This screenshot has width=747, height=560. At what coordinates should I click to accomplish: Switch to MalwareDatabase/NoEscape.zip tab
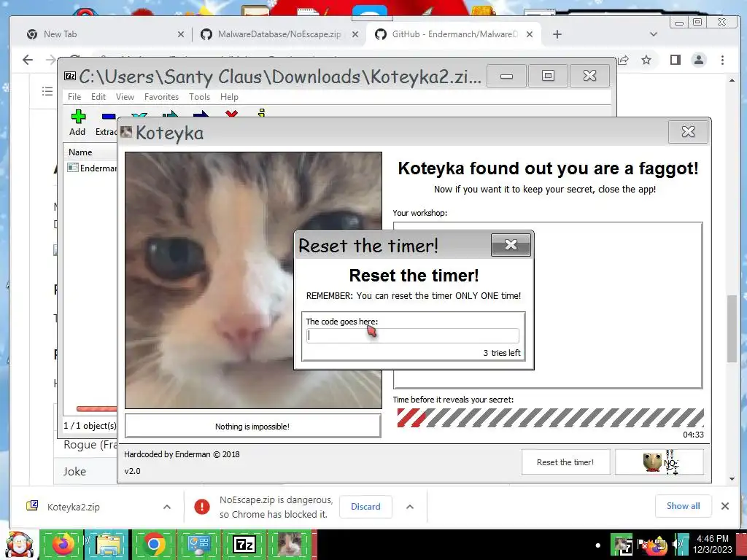click(x=279, y=34)
